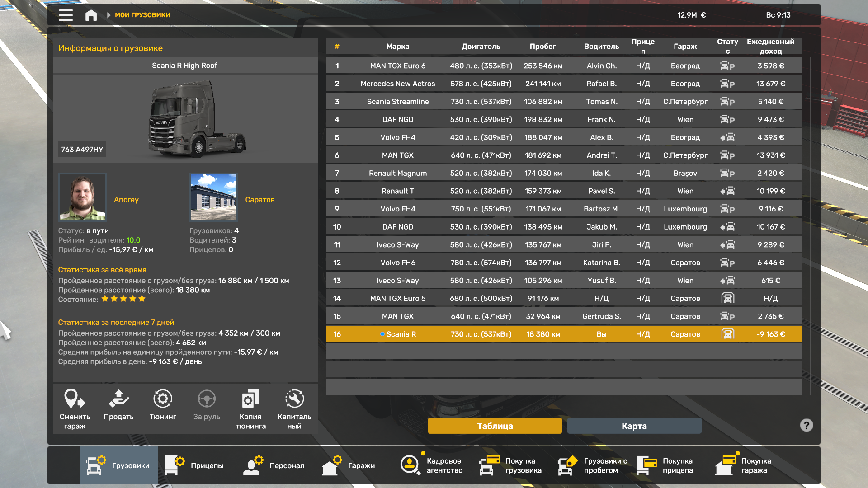
Task: Click 253 546 км mileage cell
Action: click(x=543, y=66)
